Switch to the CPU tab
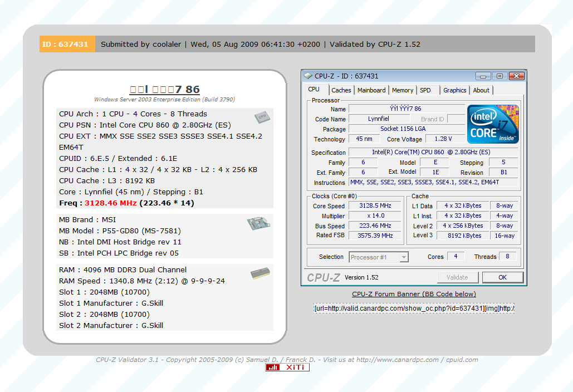The width and height of the screenshot is (573, 392). pos(314,90)
